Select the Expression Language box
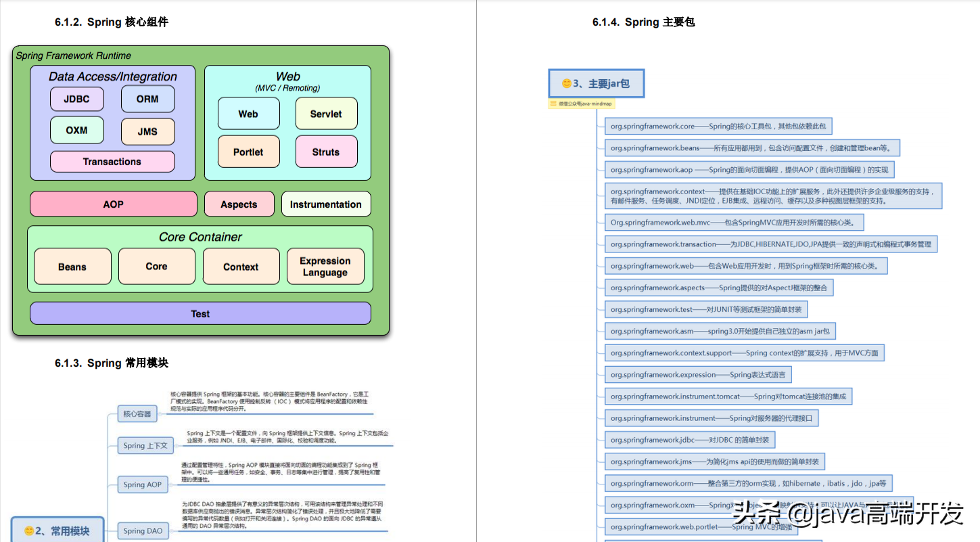980x542 pixels. click(x=325, y=266)
